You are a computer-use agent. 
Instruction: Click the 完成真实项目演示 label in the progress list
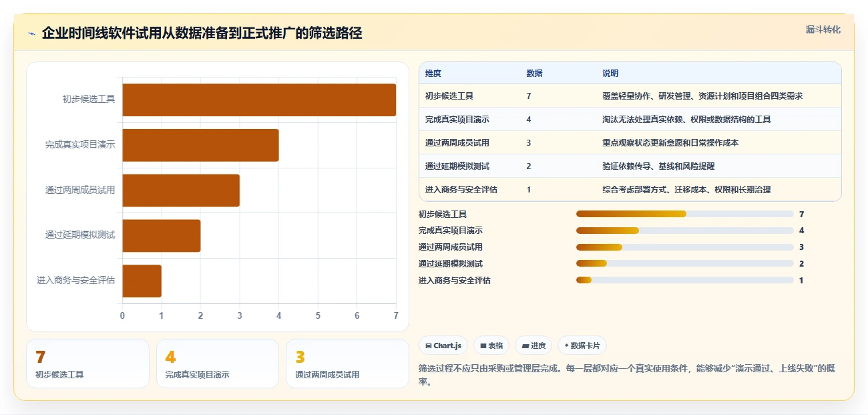click(451, 231)
